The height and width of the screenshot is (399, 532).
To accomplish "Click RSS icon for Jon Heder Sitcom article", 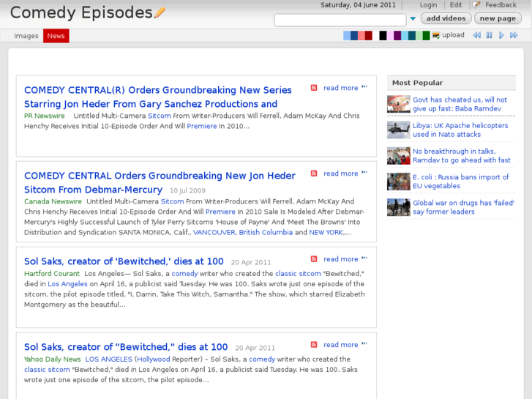I will coord(314,174).
